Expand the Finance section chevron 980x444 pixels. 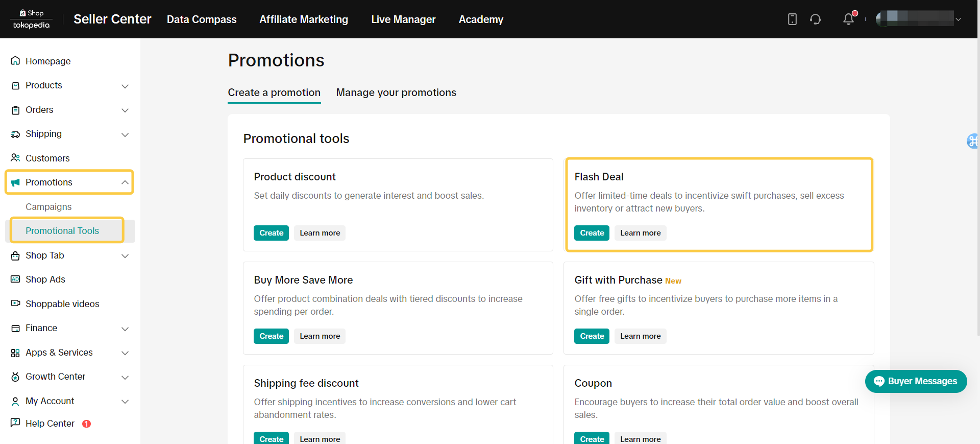(125, 329)
